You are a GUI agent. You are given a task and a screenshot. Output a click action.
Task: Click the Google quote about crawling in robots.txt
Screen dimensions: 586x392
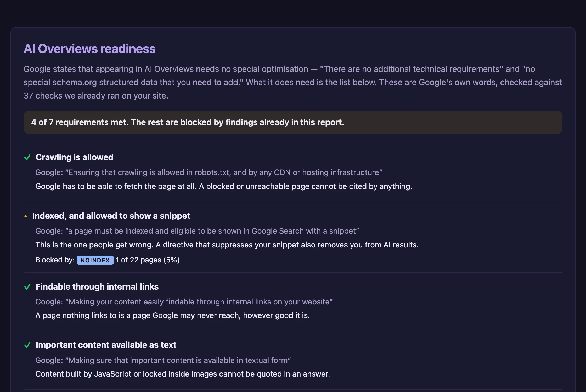tap(209, 172)
